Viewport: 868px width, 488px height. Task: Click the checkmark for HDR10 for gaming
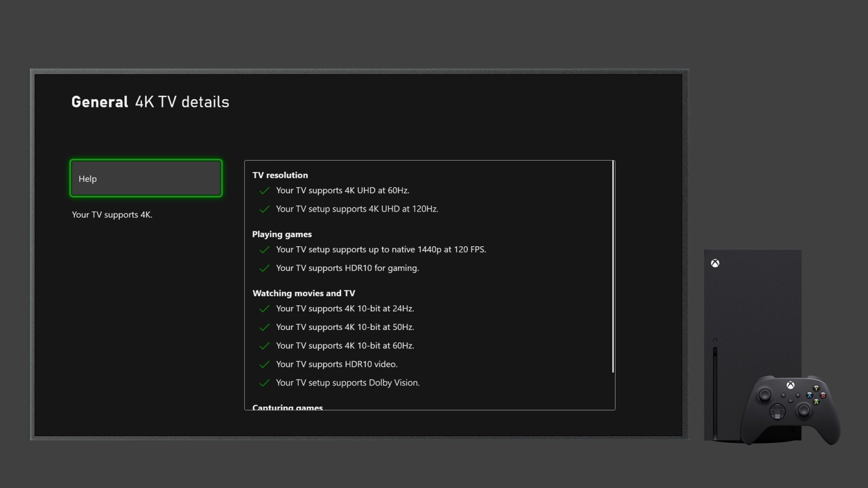point(264,268)
